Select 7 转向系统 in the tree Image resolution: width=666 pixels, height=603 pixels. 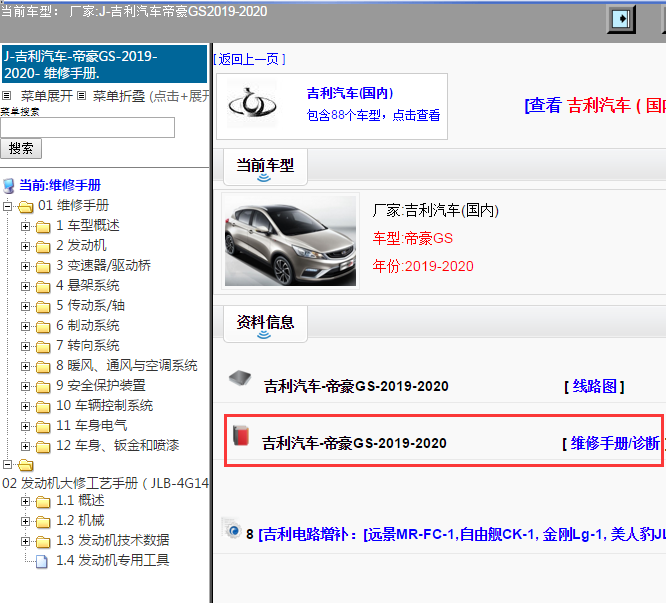click(88, 345)
